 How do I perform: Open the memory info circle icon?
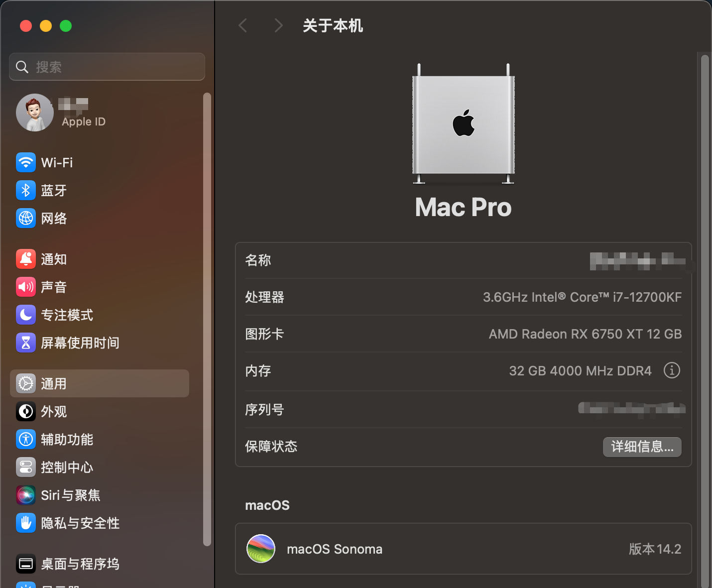[672, 370]
